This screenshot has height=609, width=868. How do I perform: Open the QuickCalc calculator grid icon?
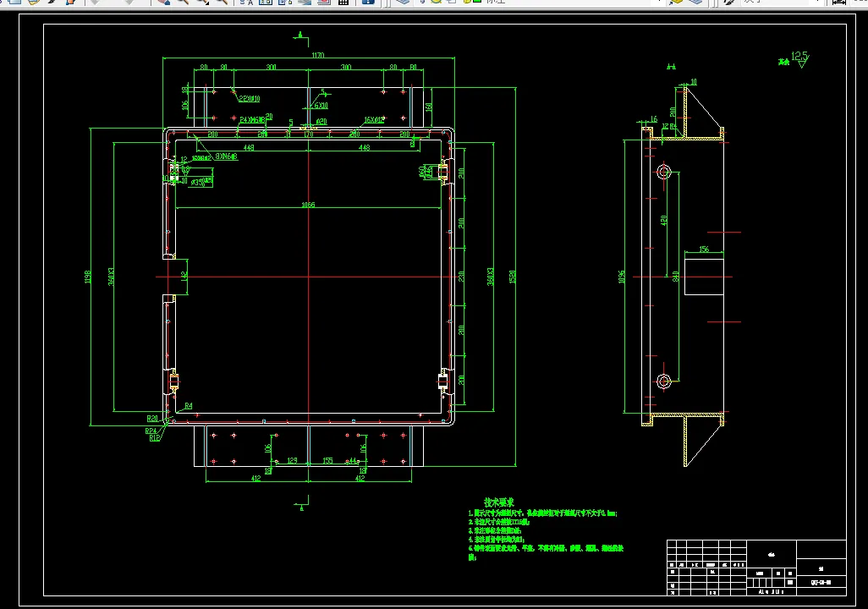[343, 3]
